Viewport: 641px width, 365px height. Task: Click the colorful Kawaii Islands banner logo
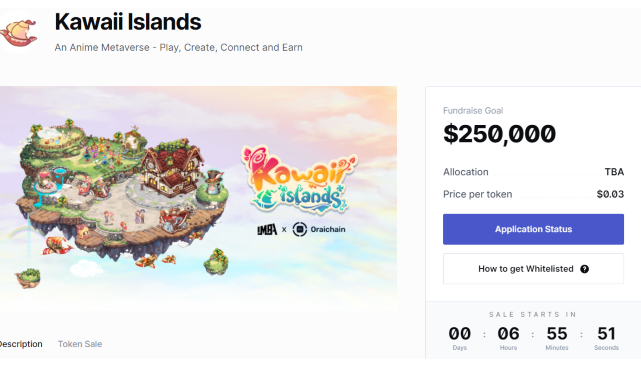click(x=299, y=180)
